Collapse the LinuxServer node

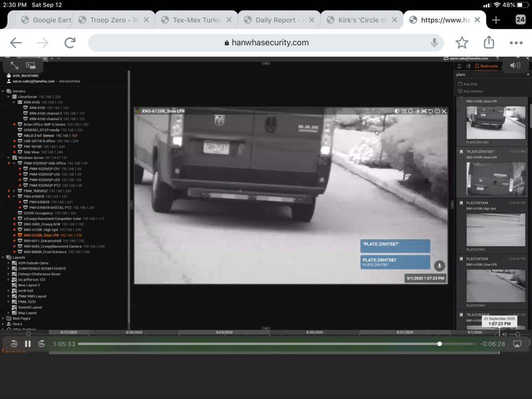tap(8, 97)
